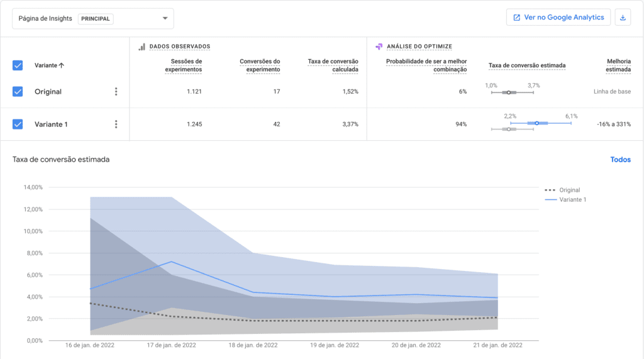Open the three-dot menu for Variante 1
Viewport: 644px width, 359px height.
coord(116,124)
